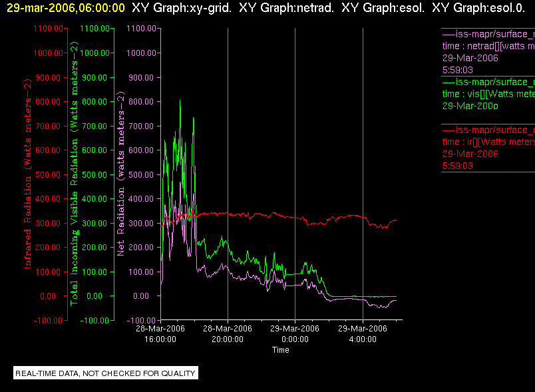Click the 'time : ir' legend text
The height and width of the screenshot is (392, 535).
(488, 142)
